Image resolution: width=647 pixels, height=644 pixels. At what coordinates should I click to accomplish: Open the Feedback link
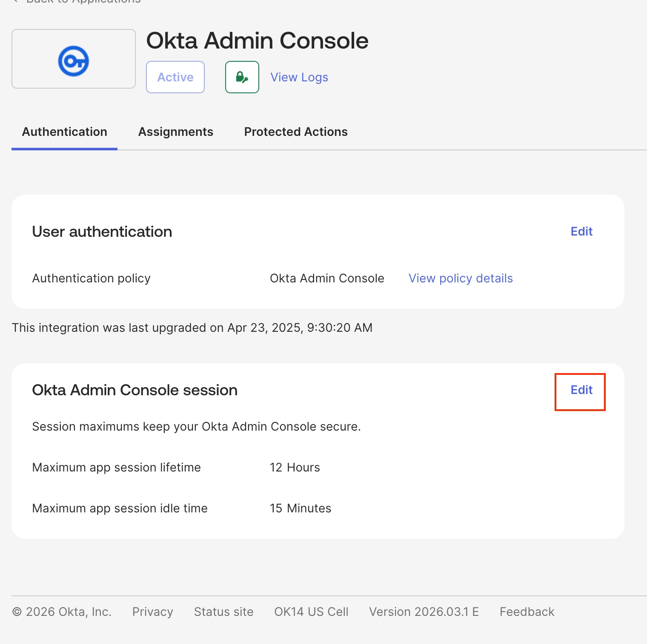527,612
